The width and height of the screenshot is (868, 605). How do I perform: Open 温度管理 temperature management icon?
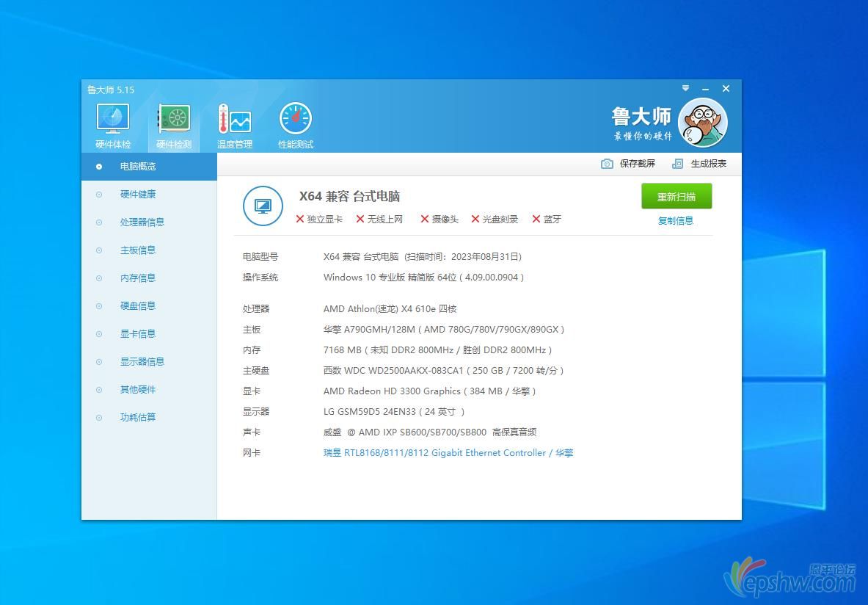(x=235, y=126)
